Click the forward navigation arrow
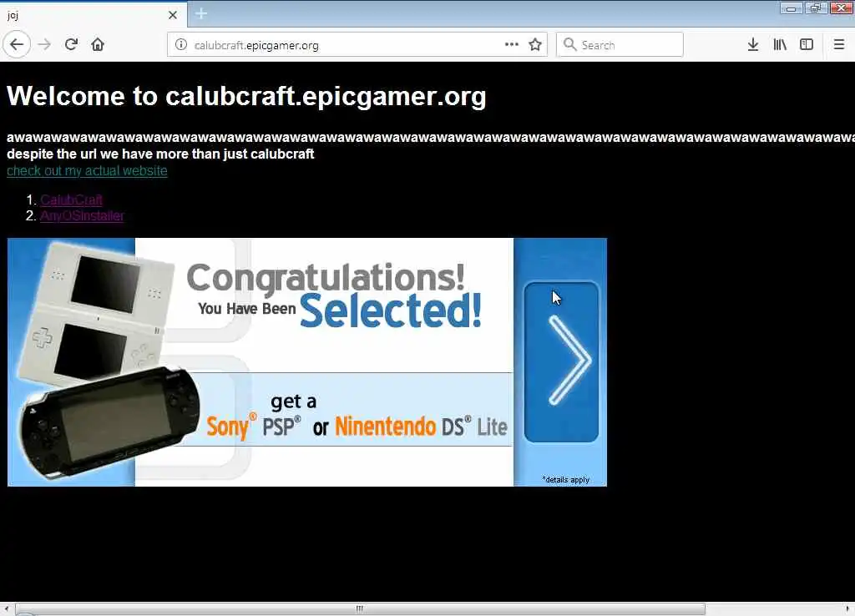 click(44, 45)
